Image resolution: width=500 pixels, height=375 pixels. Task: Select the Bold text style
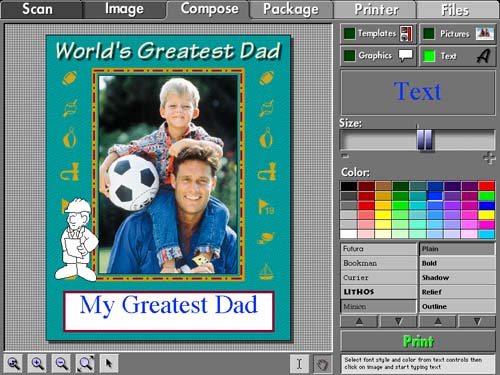coord(457,263)
